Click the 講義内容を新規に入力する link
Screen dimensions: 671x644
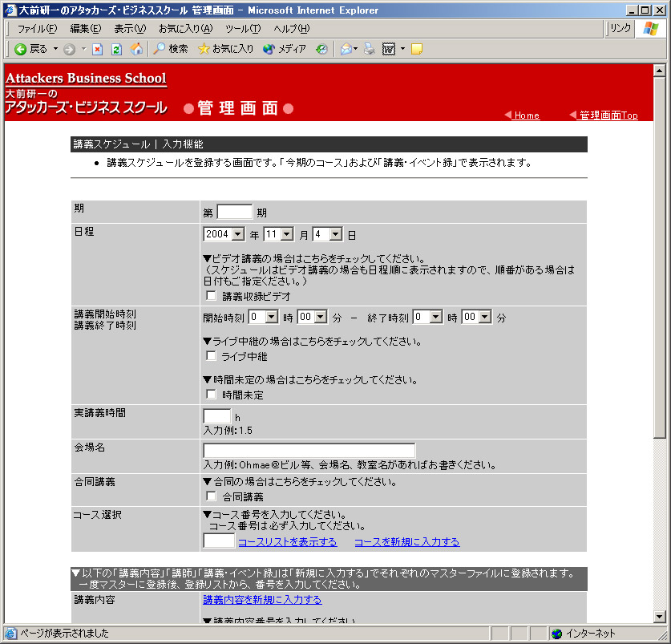262,600
